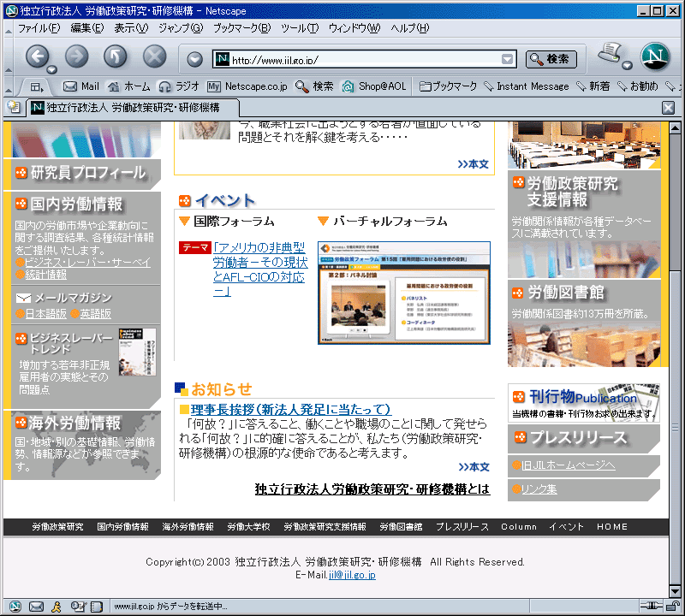Open the 旧JILホームページへ link

point(569,465)
